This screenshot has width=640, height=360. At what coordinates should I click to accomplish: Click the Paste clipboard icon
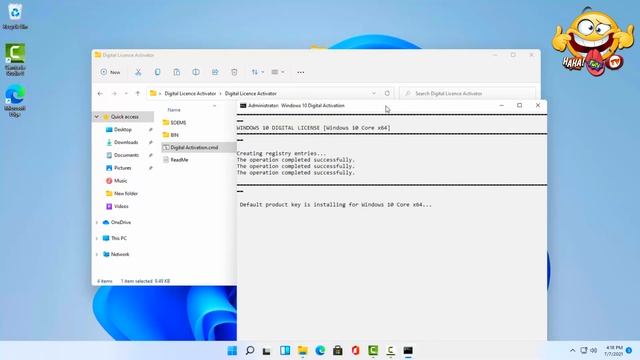pyautogui.click(x=176, y=72)
